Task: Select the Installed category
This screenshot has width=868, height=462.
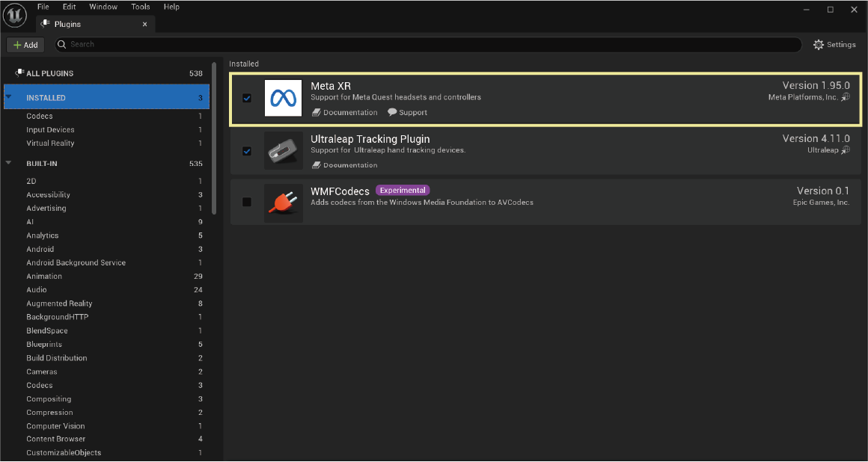Action: (106, 97)
